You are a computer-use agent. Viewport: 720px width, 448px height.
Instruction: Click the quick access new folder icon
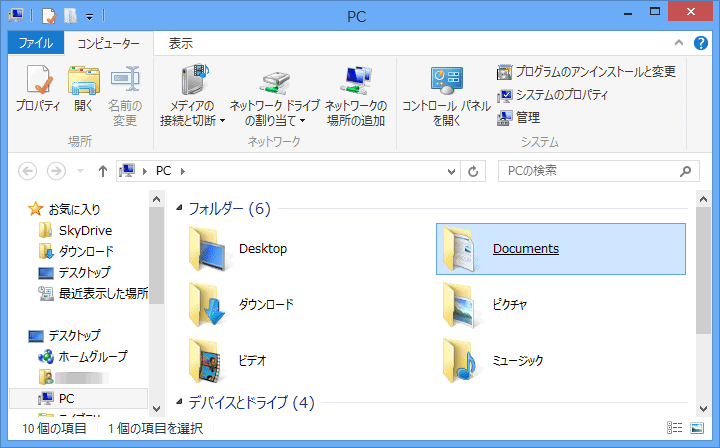pyautogui.click(x=70, y=16)
